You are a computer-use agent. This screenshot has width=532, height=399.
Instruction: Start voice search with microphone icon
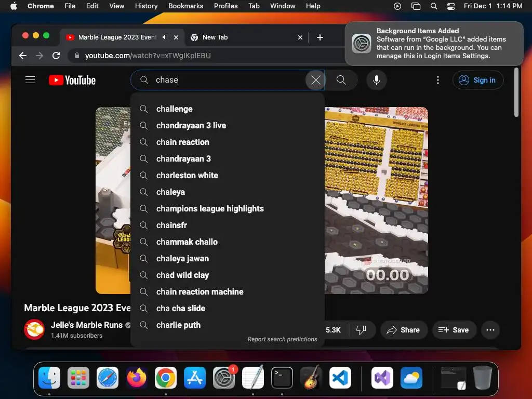pos(376,80)
